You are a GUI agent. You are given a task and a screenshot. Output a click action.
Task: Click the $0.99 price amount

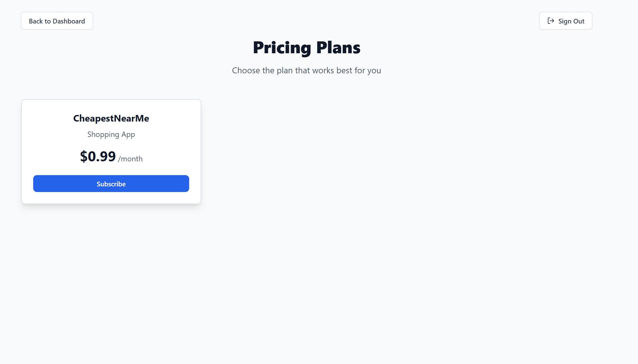pyautogui.click(x=98, y=156)
